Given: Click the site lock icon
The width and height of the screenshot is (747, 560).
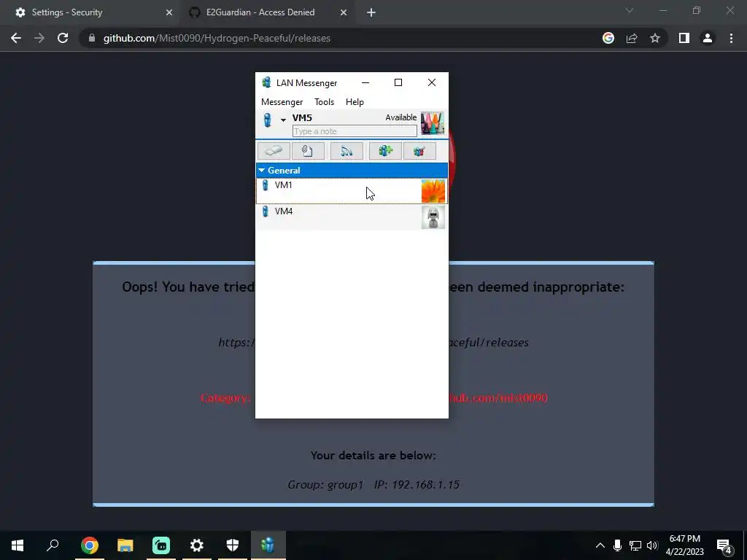Looking at the screenshot, I should click(92, 38).
